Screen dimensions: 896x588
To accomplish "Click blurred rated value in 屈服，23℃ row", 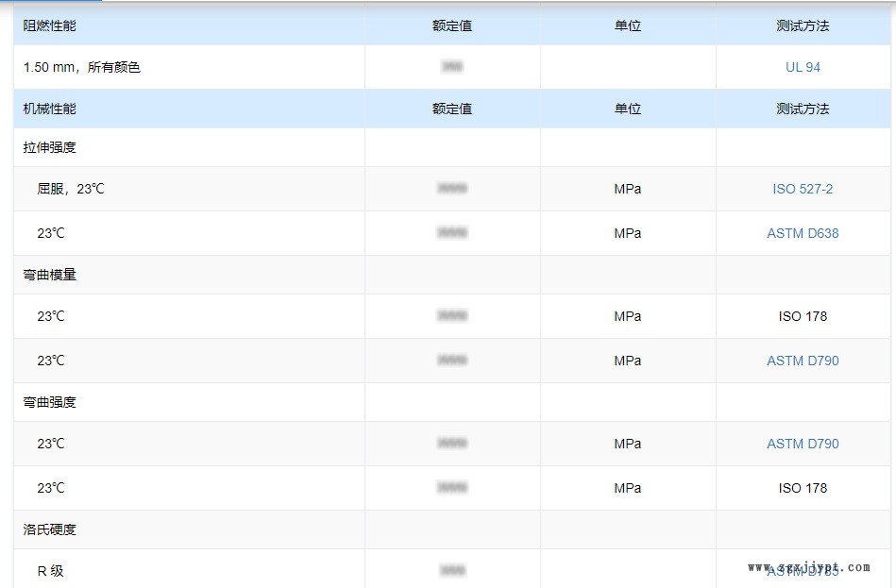I will pos(452,189).
